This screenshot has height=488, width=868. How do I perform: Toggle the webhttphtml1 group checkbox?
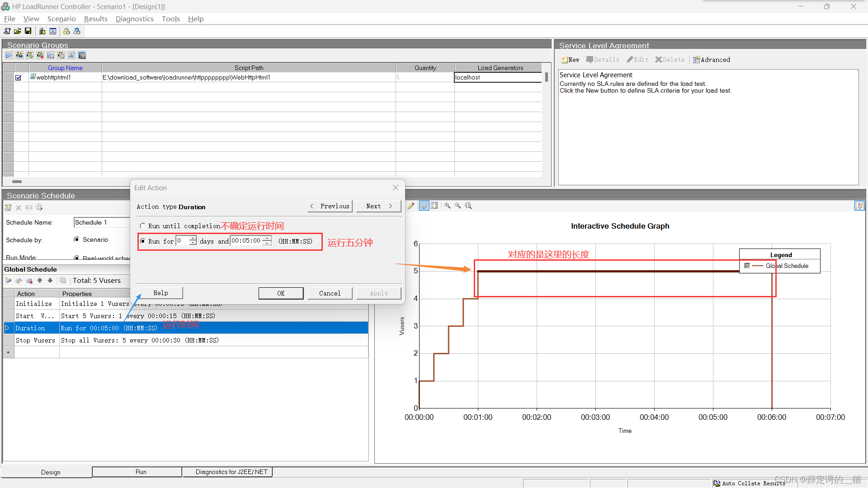pos(19,77)
